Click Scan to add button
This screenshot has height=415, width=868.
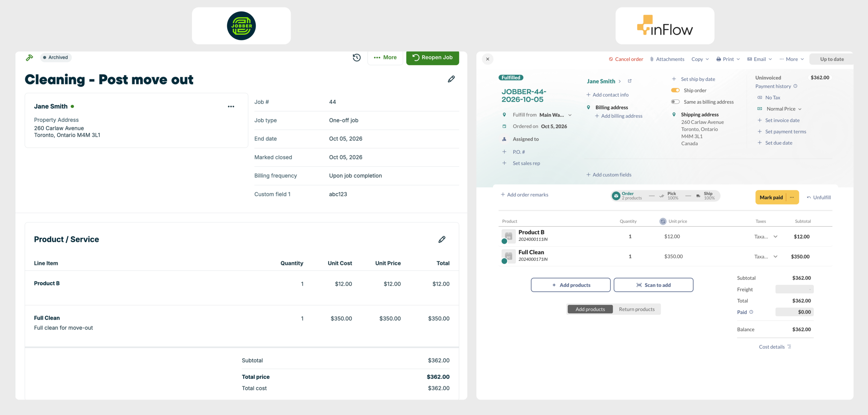tap(653, 285)
